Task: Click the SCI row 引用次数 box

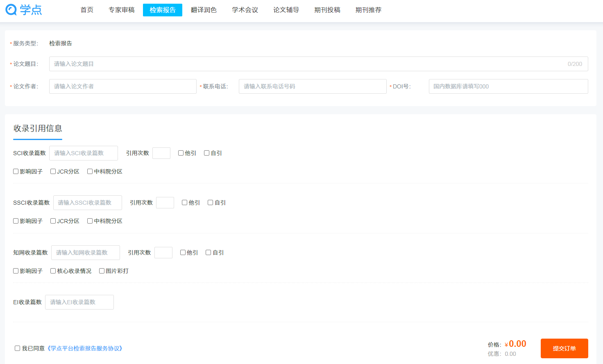Action: pos(161,153)
